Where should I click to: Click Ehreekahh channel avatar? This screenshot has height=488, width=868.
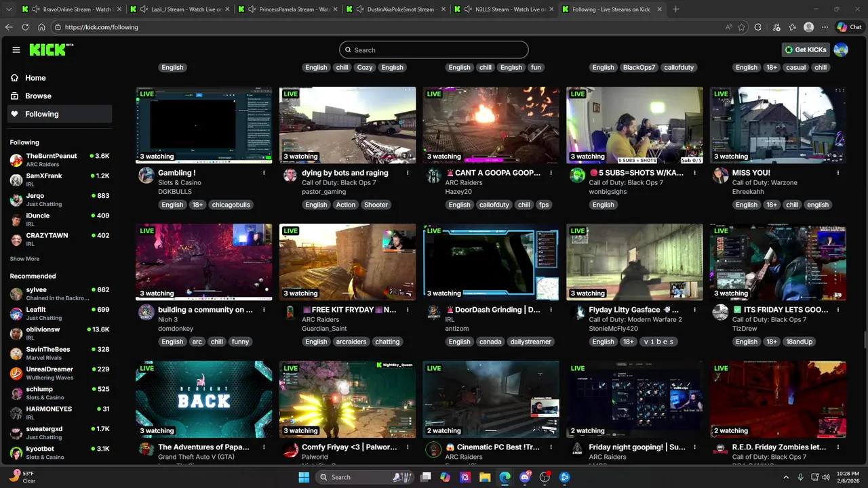pyautogui.click(x=721, y=176)
